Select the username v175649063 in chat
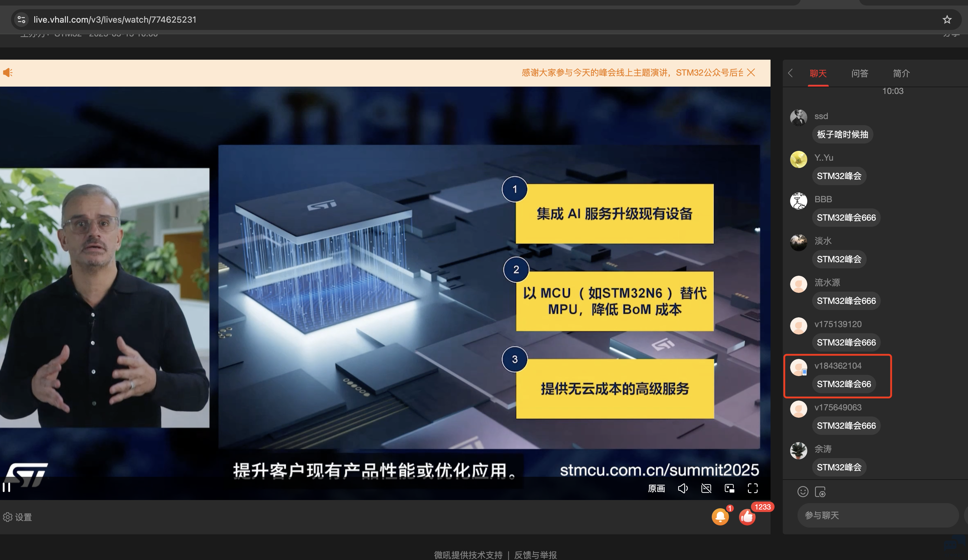Viewport: 968px width, 560px height. pyautogui.click(x=838, y=408)
